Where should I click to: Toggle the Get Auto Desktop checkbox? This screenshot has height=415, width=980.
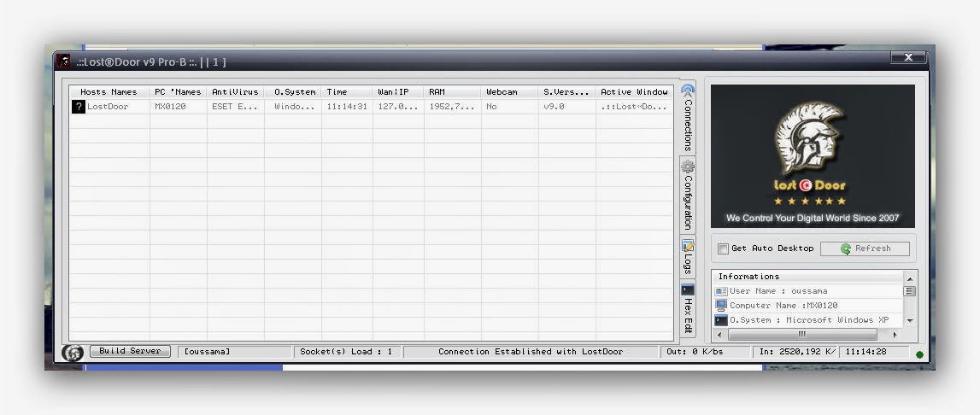pyautogui.click(x=723, y=248)
